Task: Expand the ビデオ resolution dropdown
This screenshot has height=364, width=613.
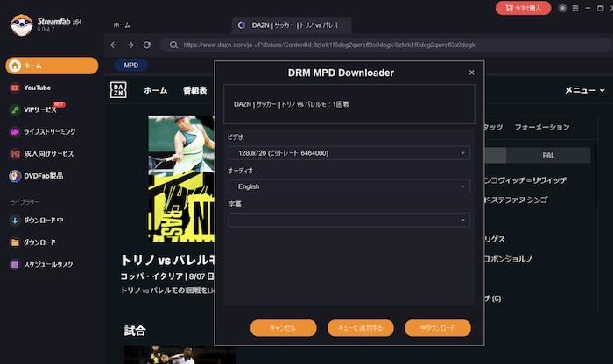Action: click(349, 153)
